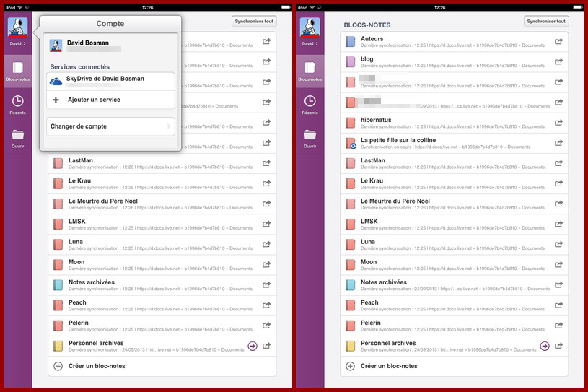This screenshot has width=588, height=392.
Task: Open hibernatus notebook in right screen
Action: pyautogui.click(x=454, y=123)
